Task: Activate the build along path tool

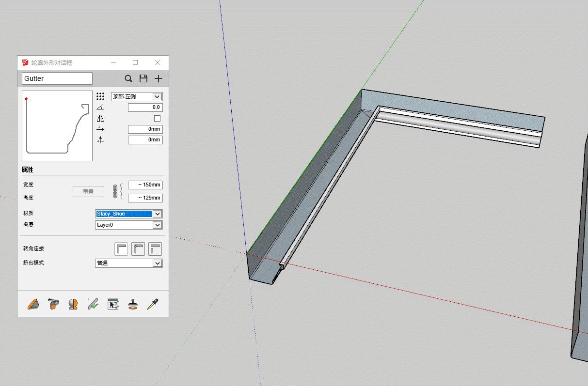Action: click(x=53, y=304)
